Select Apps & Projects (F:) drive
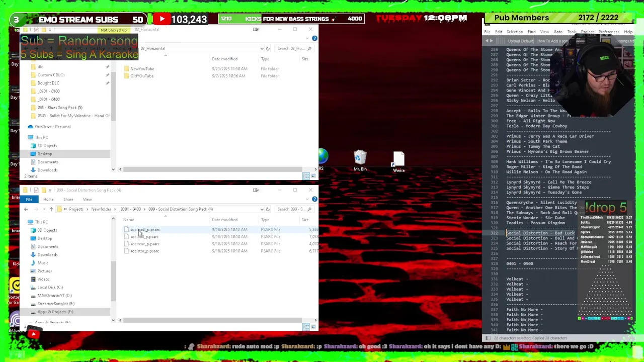The image size is (644, 362). (x=55, y=312)
